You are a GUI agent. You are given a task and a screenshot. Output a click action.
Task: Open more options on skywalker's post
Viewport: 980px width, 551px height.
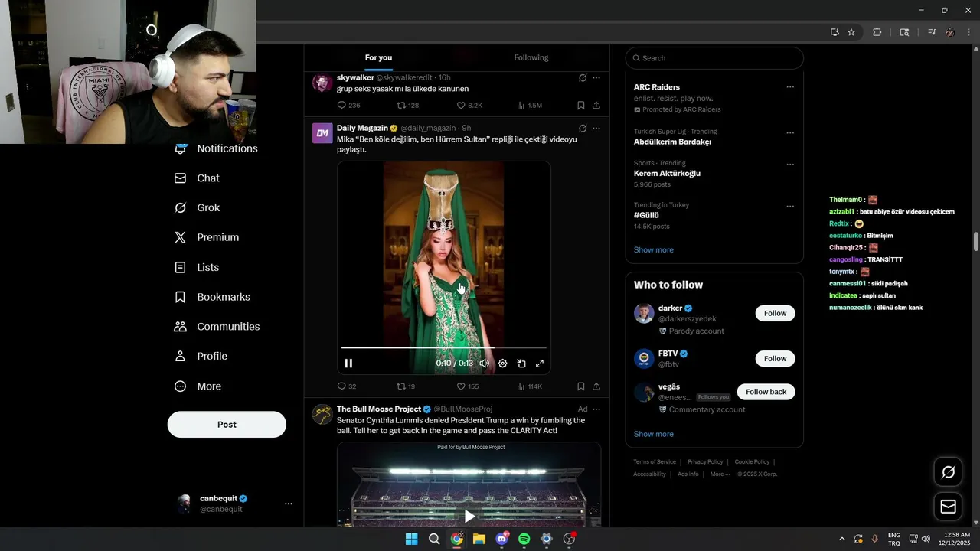(596, 78)
